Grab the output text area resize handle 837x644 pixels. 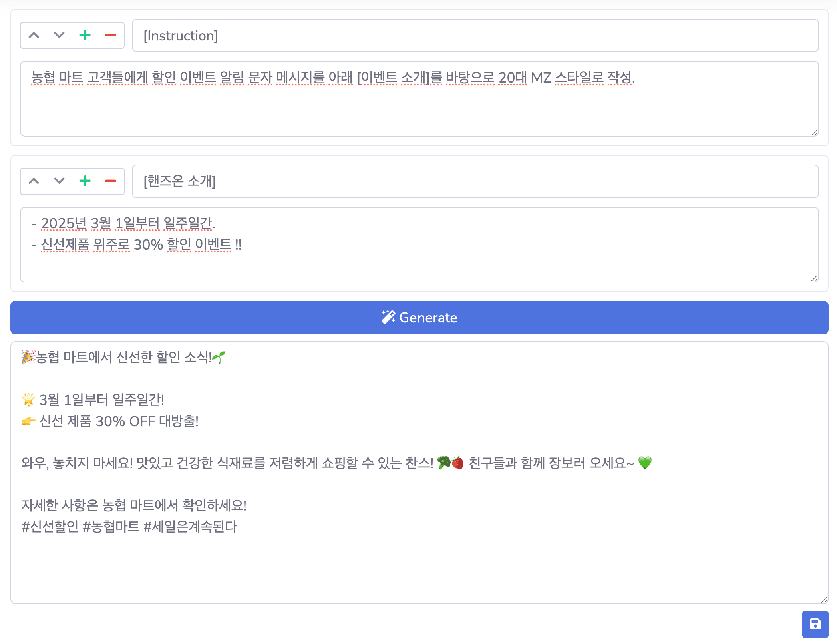point(824,600)
